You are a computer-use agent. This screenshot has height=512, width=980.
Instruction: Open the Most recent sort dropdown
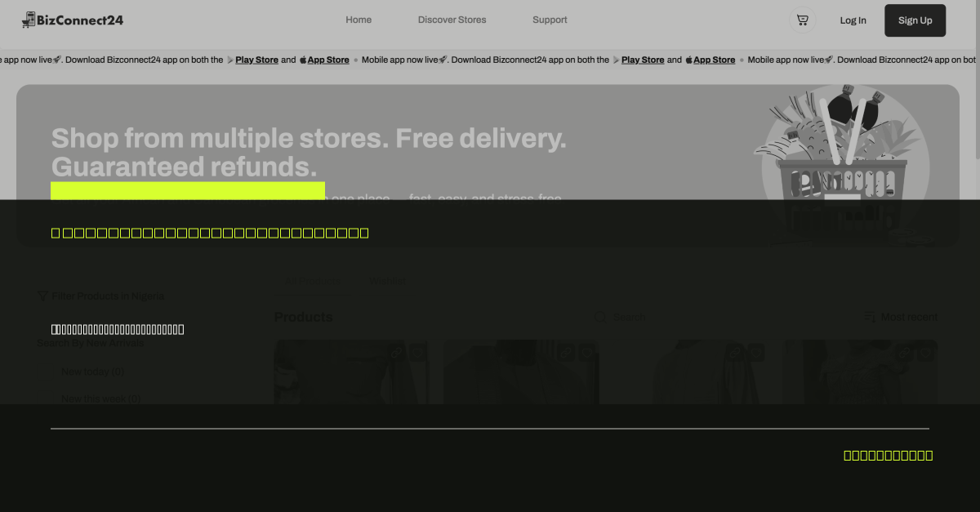pyautogui.click(x=901, y=317)
